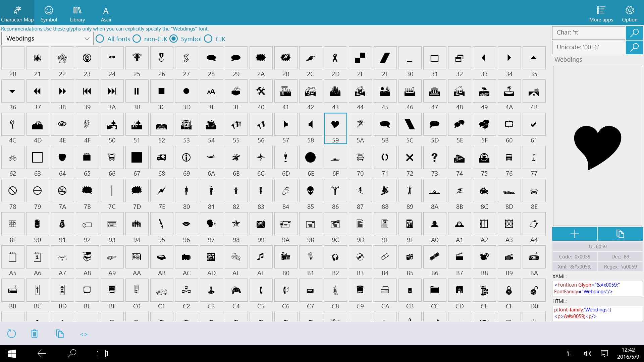644x362 pixels.
Task: Search using the Char field magnifier
Action: click(x=634, y=33)
